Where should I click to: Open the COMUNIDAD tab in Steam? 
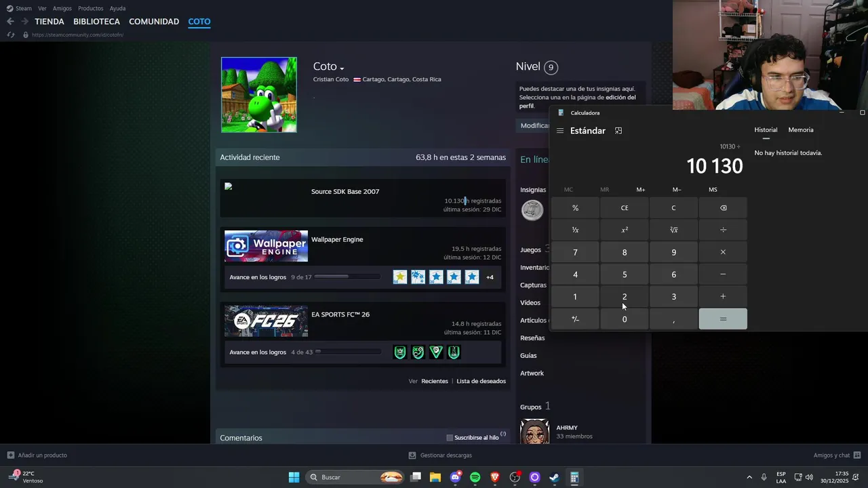coord(154,22)
